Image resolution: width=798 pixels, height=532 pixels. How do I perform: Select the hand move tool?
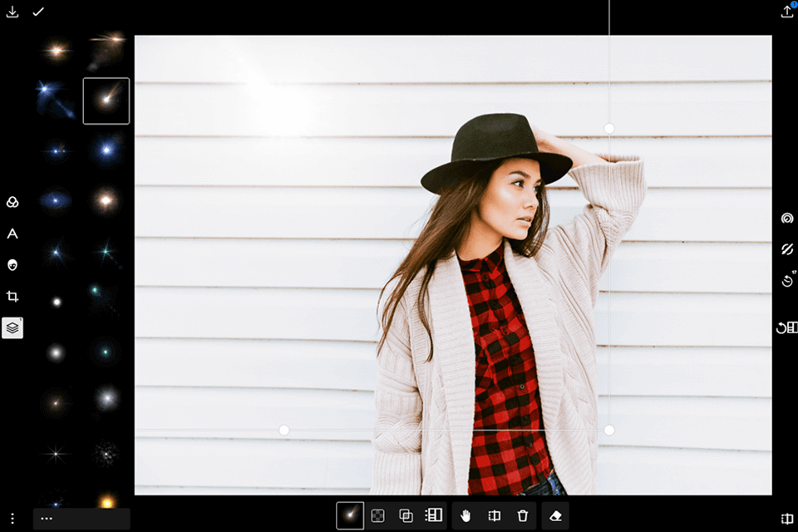[x=465, y=515]
